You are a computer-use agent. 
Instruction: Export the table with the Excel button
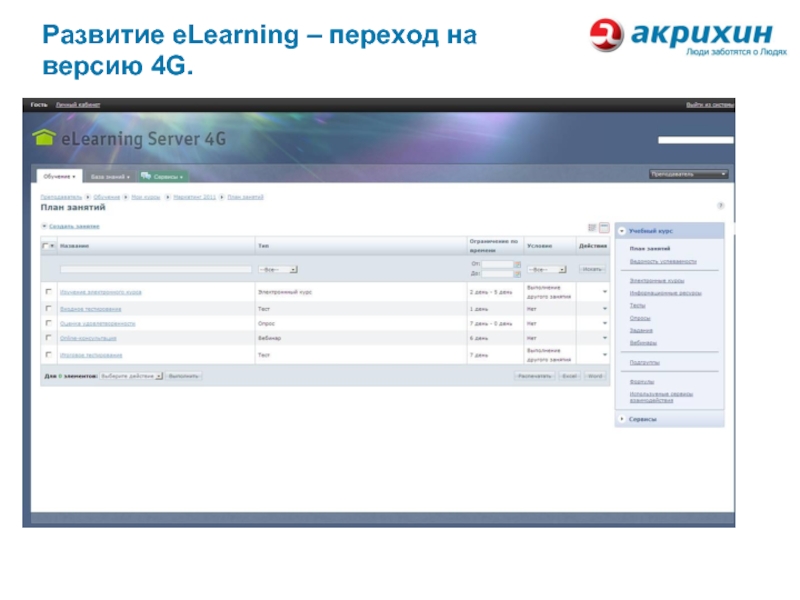[x=568, y=376]
